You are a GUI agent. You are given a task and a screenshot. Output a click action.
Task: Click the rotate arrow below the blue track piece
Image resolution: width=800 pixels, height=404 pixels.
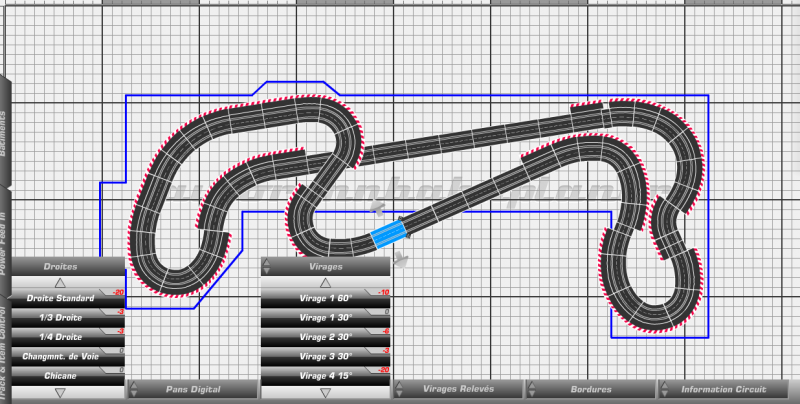point(399,260)
